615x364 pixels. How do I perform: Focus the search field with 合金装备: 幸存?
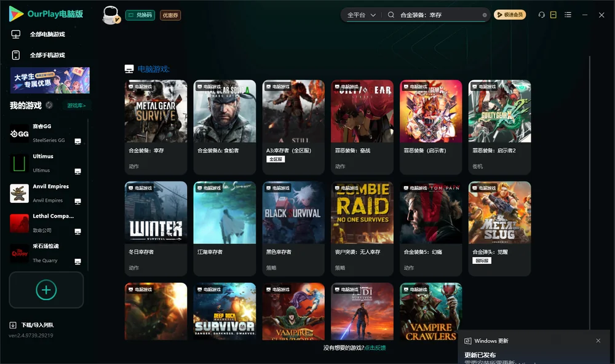tap(439, 15)
